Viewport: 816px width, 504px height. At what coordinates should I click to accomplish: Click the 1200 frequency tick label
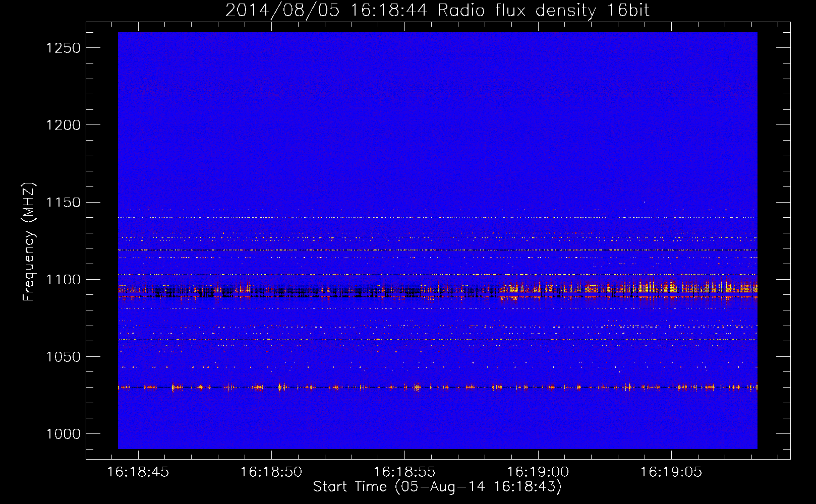[64, 125]
